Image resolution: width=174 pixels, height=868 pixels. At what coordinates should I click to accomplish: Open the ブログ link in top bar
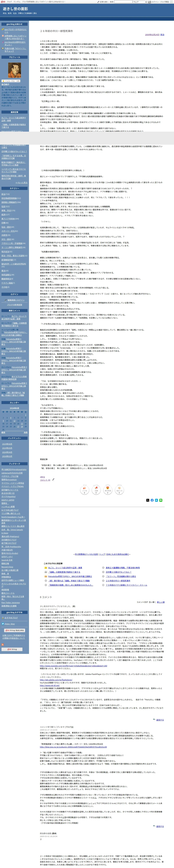pos(9,2)
